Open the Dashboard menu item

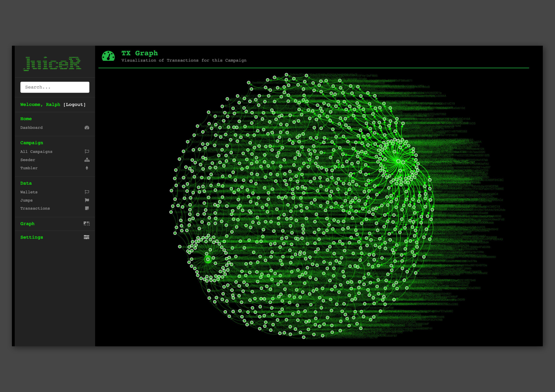tap(31, 128)
